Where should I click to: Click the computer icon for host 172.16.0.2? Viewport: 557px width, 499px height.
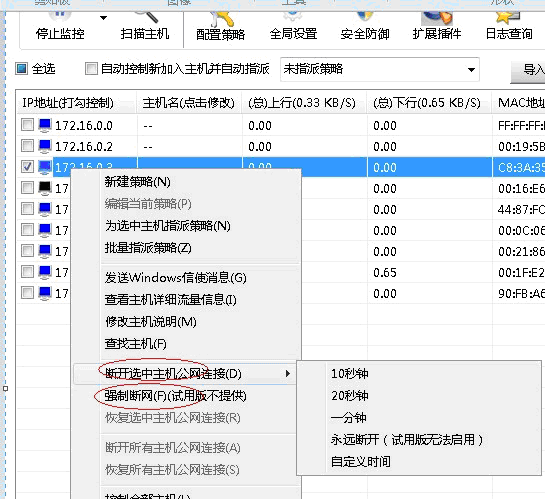pyautogui.click(x=45, y=146)
